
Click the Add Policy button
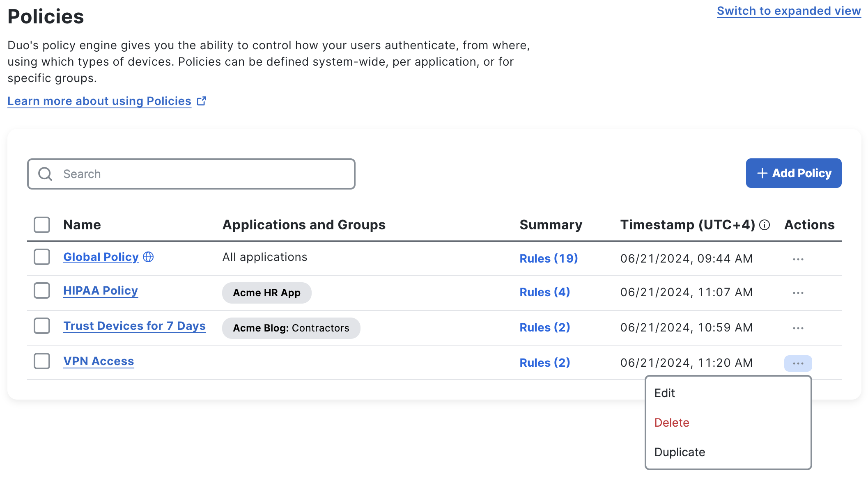[x=793, y=173]
